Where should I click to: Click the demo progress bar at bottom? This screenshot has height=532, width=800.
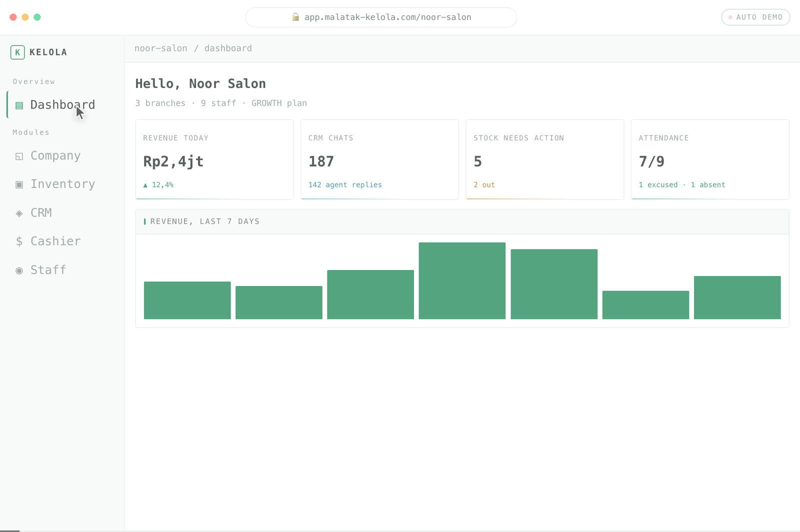point(400,530)
